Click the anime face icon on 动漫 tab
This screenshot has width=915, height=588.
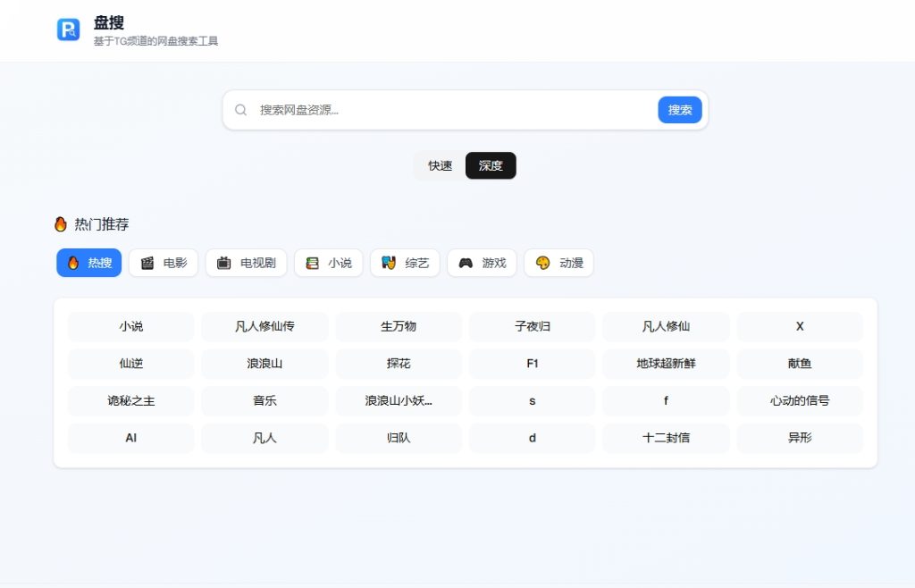point(541,262)
